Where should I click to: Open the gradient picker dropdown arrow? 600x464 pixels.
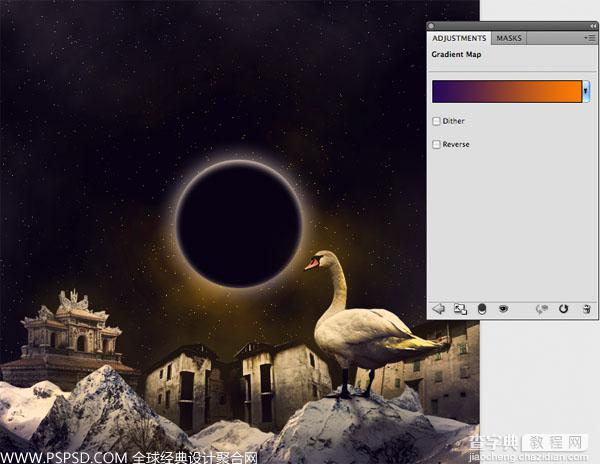point(586,91)
